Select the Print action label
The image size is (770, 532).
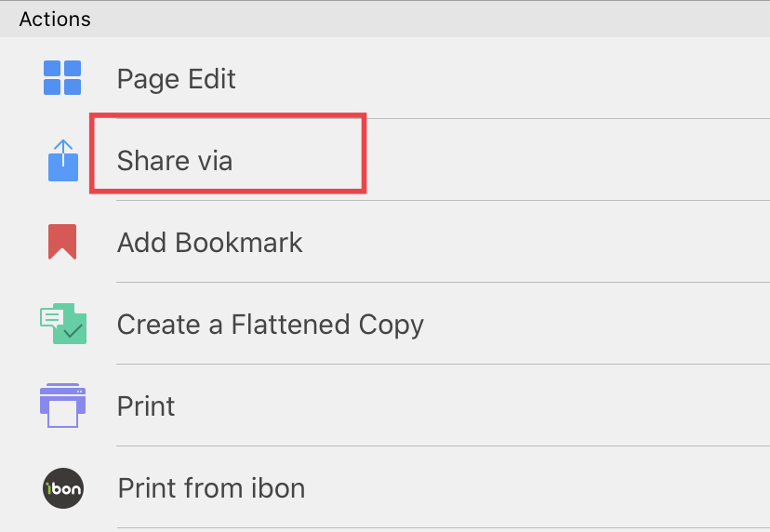[x=146, y=406]
